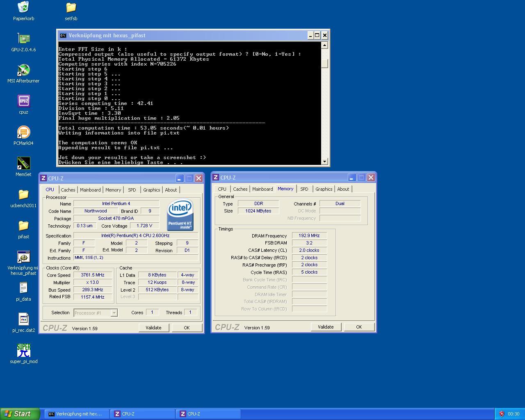This screenshot has width=525, height=420.
Task: Click the CAS# Latency value 2.0 clocks
Action: pos(309,250)
